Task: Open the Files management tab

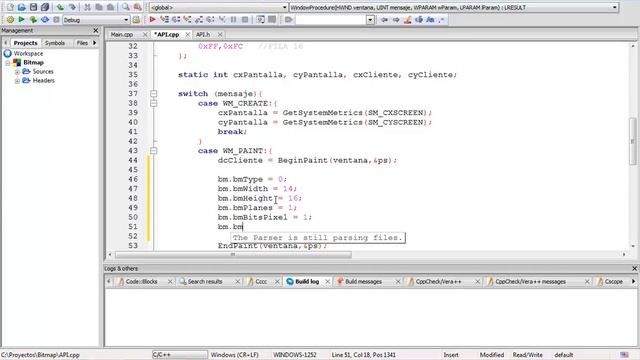Action: 82,43
